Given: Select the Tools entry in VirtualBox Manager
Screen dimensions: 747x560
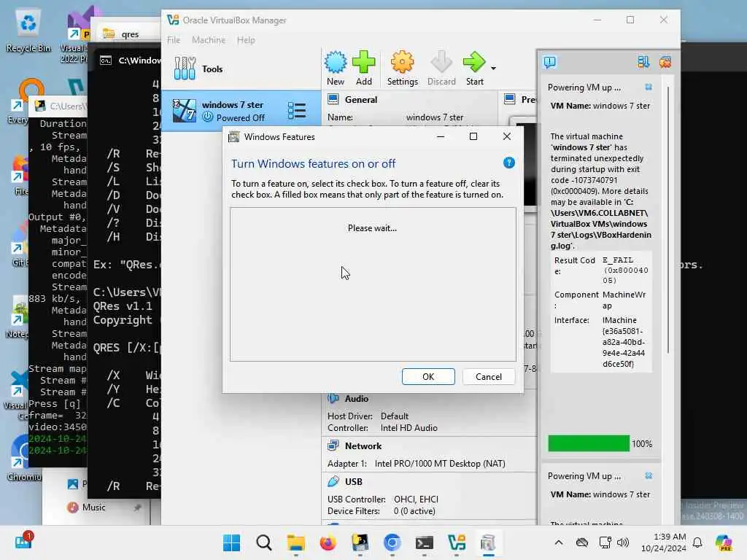Looking at the screenshot, I should click(x=241, y=69).
